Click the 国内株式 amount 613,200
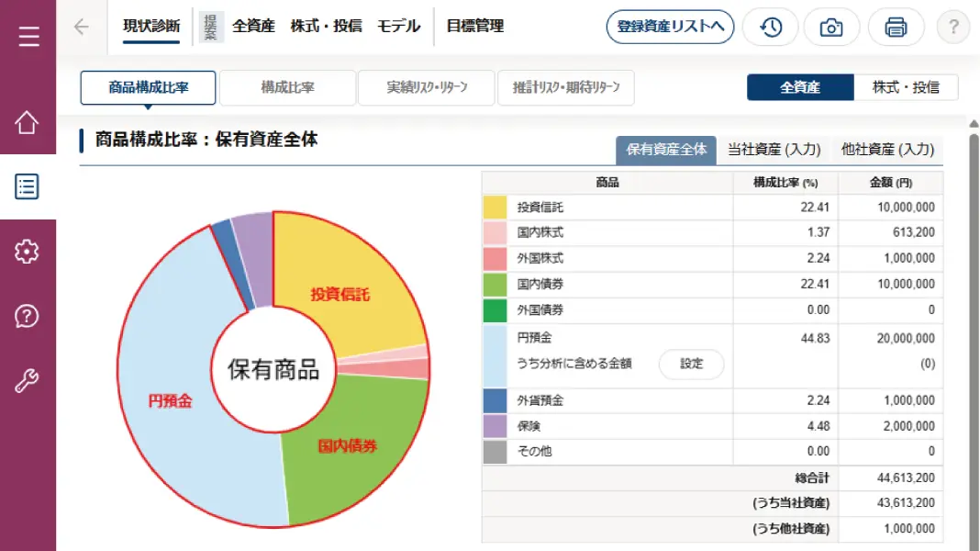This screenshot has width=980, height=551. (914, 232)
